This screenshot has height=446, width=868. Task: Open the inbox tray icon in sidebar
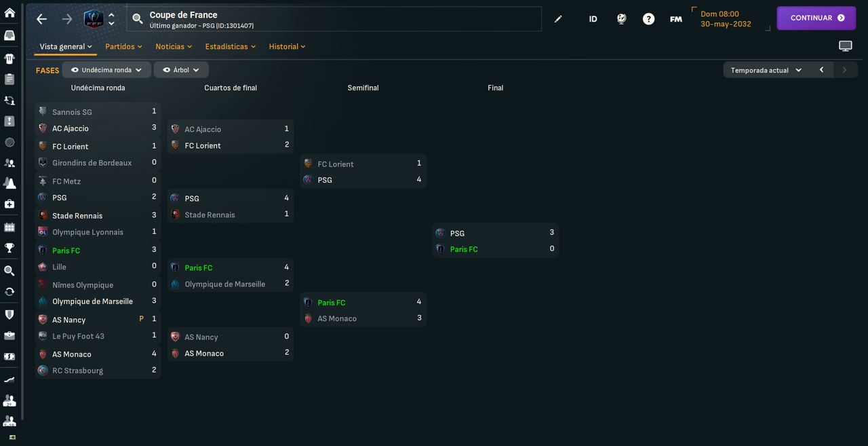tap(9, 35)
